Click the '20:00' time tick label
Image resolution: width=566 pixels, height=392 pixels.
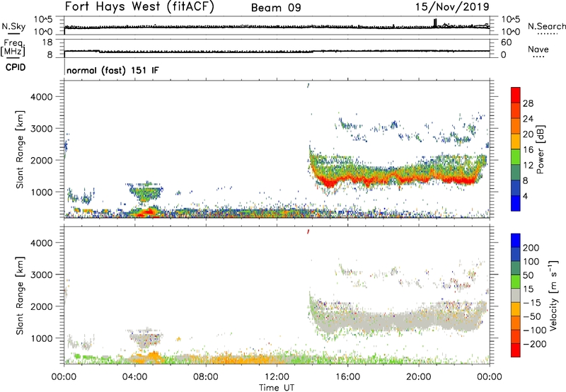click(418, 377)
